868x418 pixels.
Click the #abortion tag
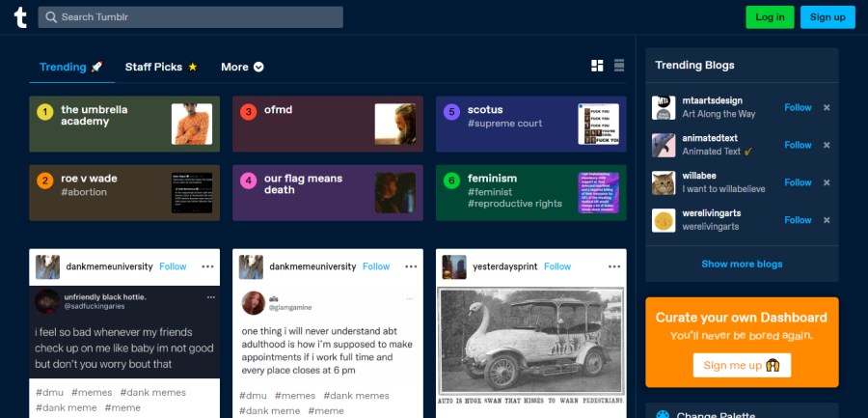click(x=84, y=192)
